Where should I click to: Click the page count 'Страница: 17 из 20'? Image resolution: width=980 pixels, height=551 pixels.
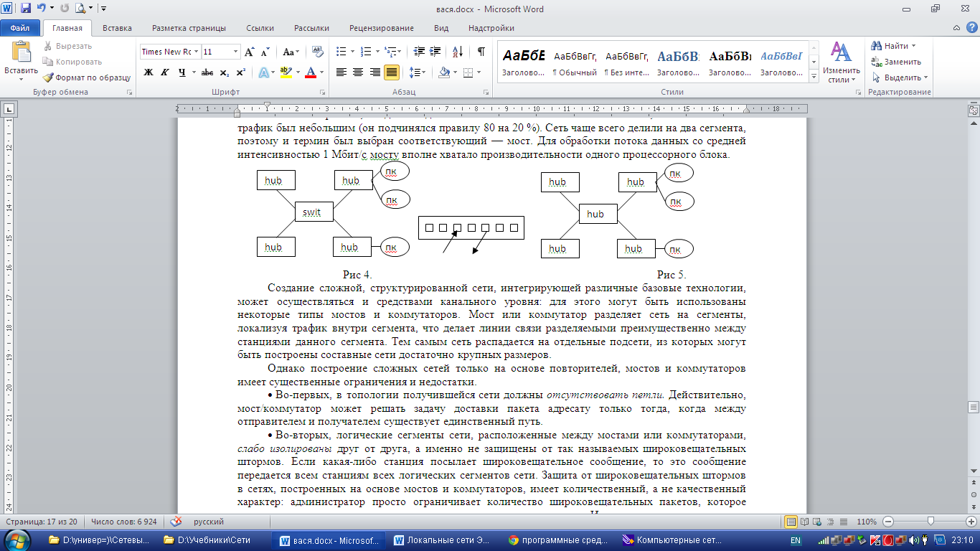pos(42,522)
